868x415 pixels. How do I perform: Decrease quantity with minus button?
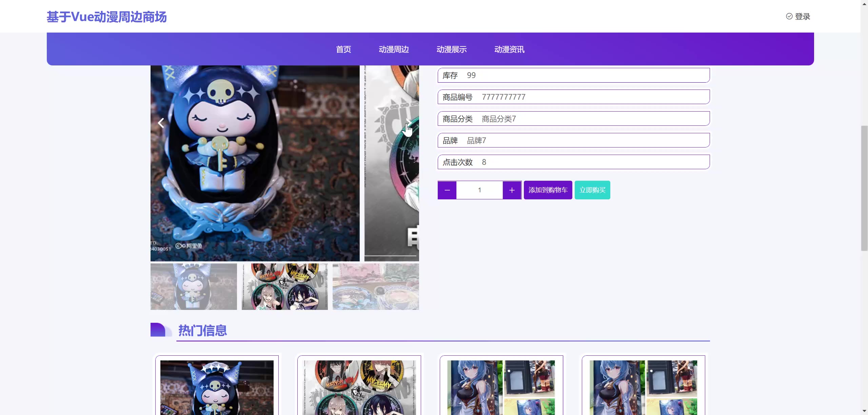pyautogui.click(x=447, y=190)
